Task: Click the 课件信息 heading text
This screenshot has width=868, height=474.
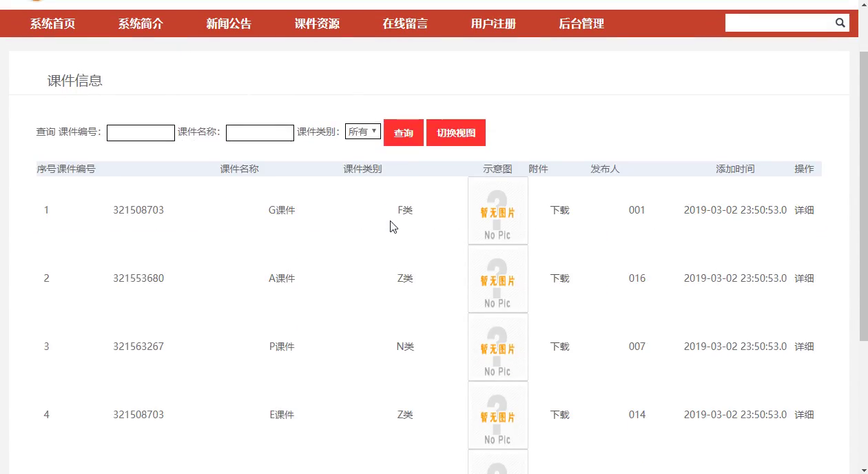Action: 75,81
